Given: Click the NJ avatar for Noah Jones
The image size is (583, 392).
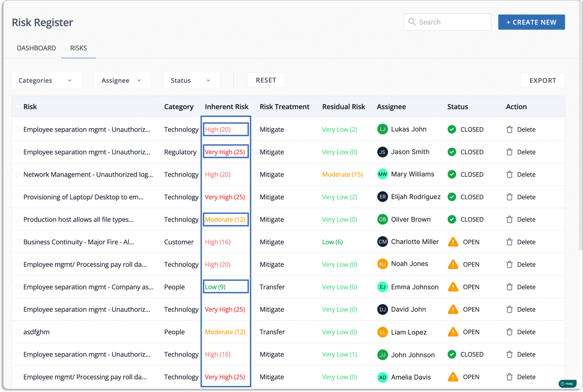Looking at the screenshot, I should click(383, 264).
